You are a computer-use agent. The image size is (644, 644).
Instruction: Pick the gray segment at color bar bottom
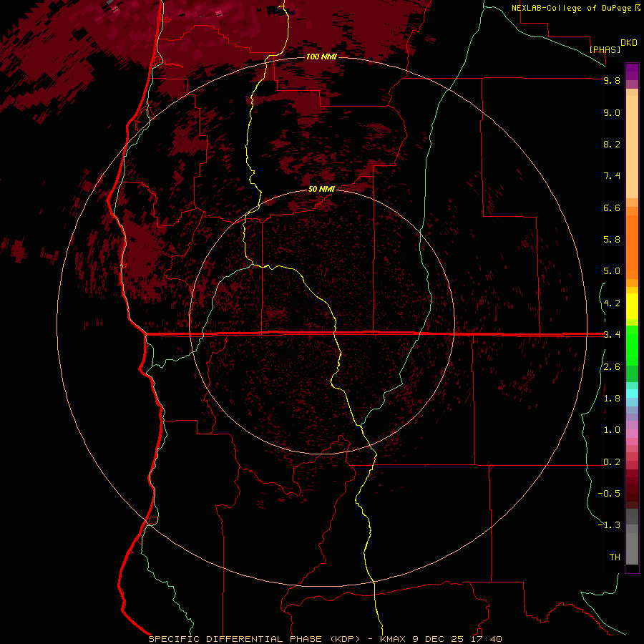pos(632,548)
